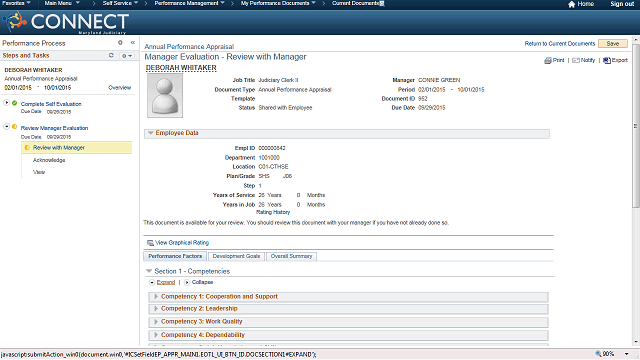The height and width of the screenshot is (360, 640).
Task: Open the Main Menu dropdown
Action: tap(62, 3)
